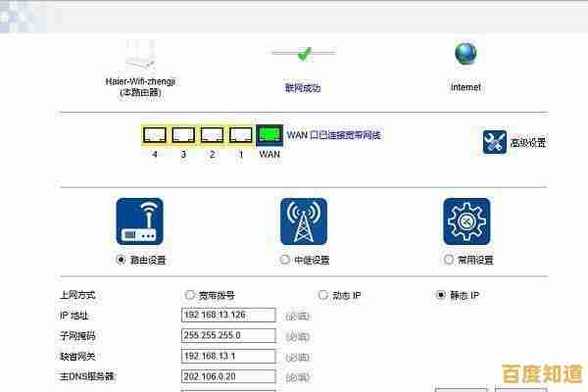Choose 宽带拨号 connection type
Image resolution: width=588 pixels, height=392 pixels.
point(190,295)
